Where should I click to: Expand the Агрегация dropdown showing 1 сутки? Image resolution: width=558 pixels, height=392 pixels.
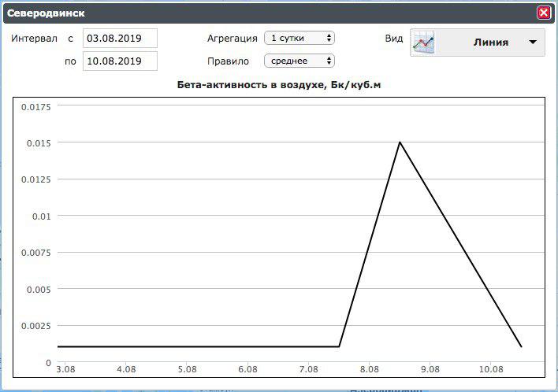pyautogui.click(x=299, y=38)
